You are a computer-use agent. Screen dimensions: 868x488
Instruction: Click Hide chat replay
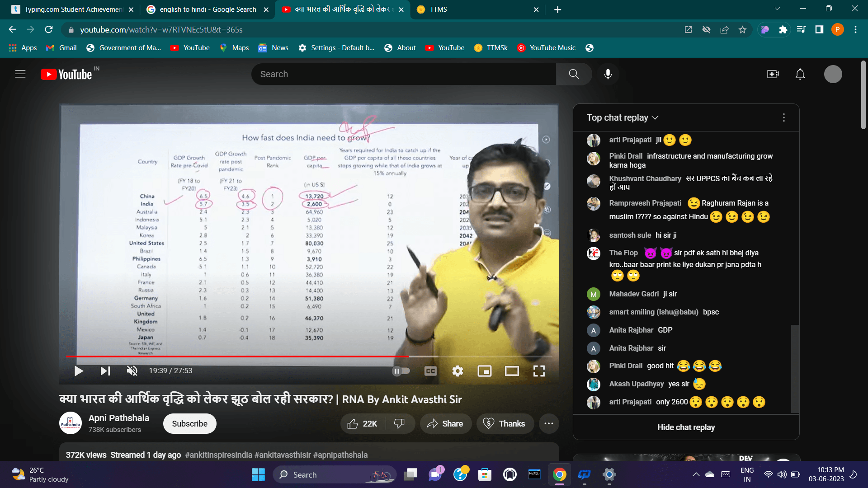pyautogui.click(x=686, y=427)
